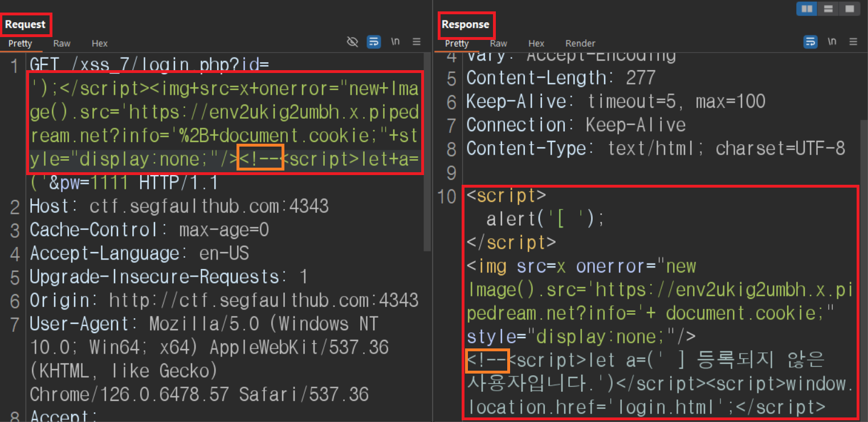This screenshot has width=868, height=422.
Task: Click 'style="display:none;"/>' line in Response
Action: point(581,336)
